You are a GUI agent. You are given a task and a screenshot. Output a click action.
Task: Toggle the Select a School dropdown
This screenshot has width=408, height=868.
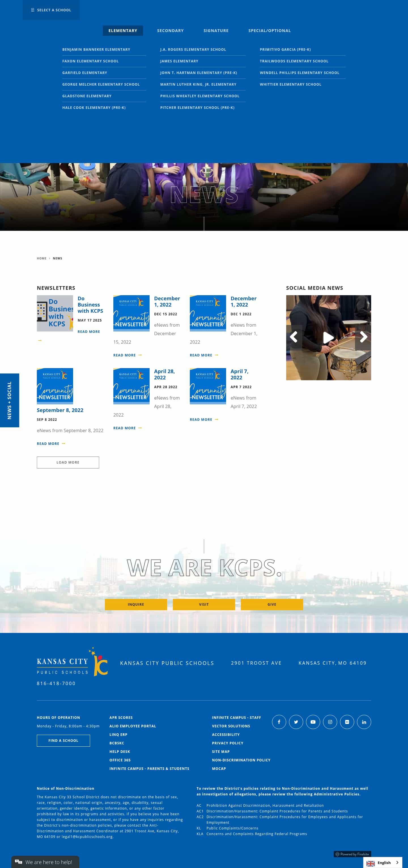[x=51, y=10]
